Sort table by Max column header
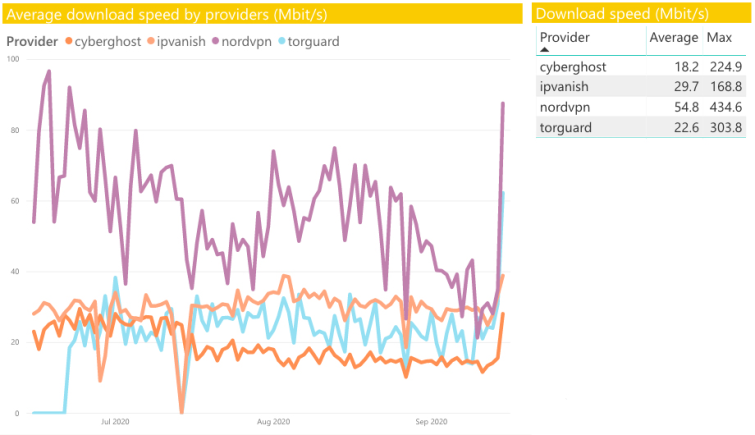This screenshot has height=435, width=755. point(719,37)
